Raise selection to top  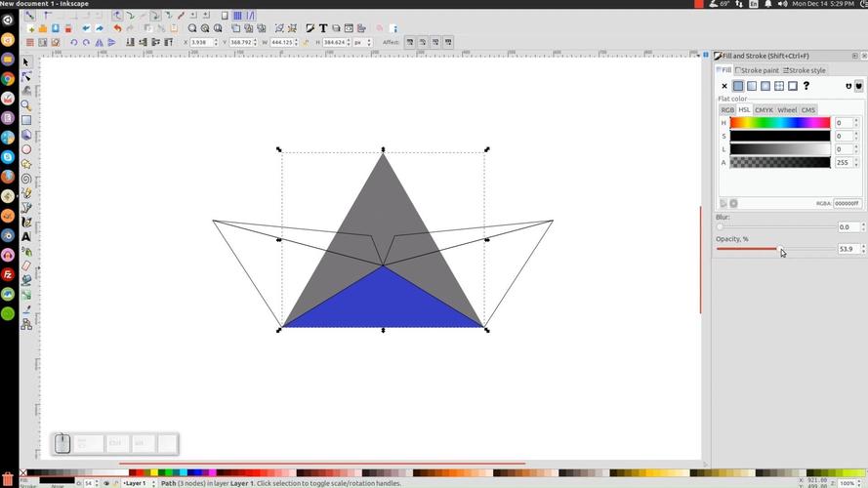(x=169, y=42)
